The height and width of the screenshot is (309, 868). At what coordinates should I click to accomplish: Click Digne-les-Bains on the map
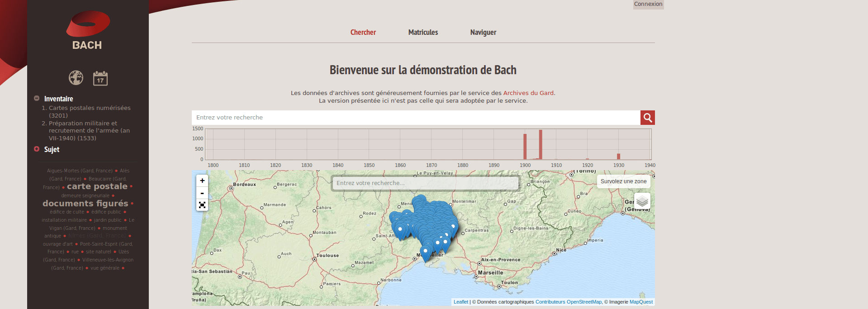tap(531, 228)
